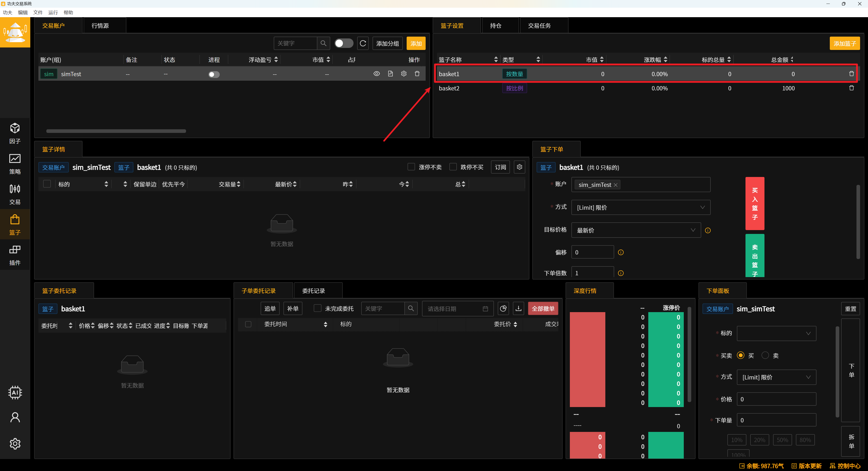The height and width of the screenshot is (471, 868).
Task: Open the 请选择日期 date picker
Action: pyautogui.click(x=458, y=309)
